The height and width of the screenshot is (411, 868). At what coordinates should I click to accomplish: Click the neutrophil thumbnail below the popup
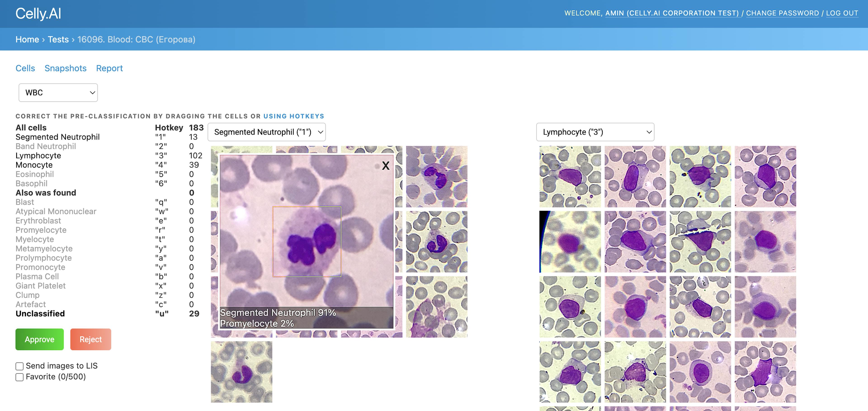click(242, 372)
